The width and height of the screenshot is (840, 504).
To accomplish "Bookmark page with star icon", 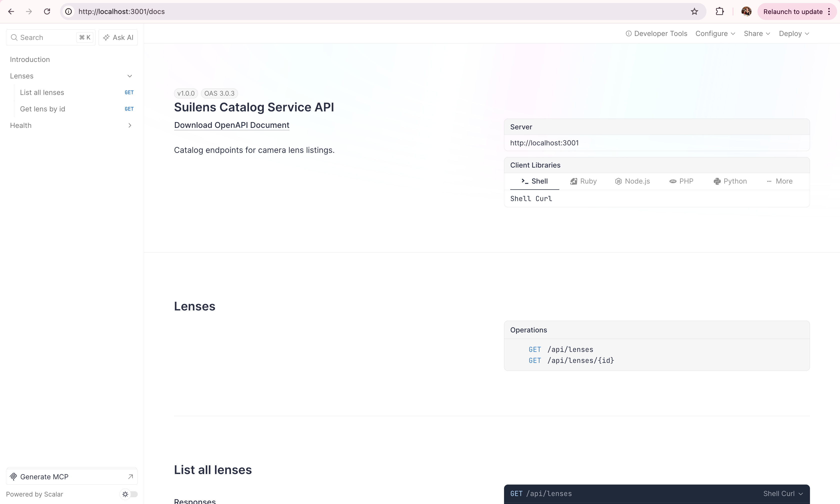I will (x=694, y=11).
